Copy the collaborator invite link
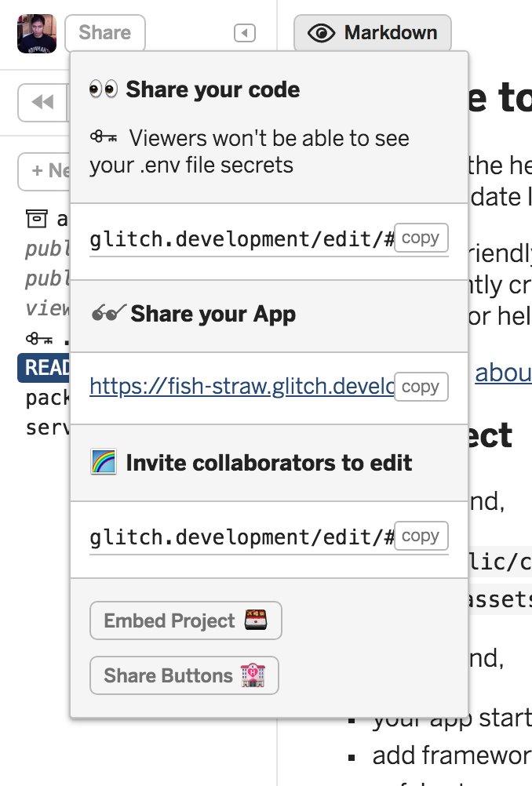 coord(421,536)
